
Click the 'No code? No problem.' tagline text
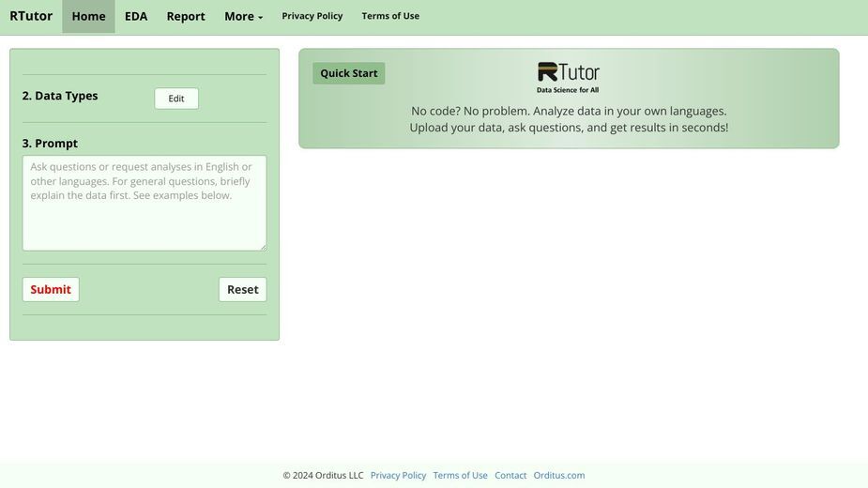click(470, 112)
